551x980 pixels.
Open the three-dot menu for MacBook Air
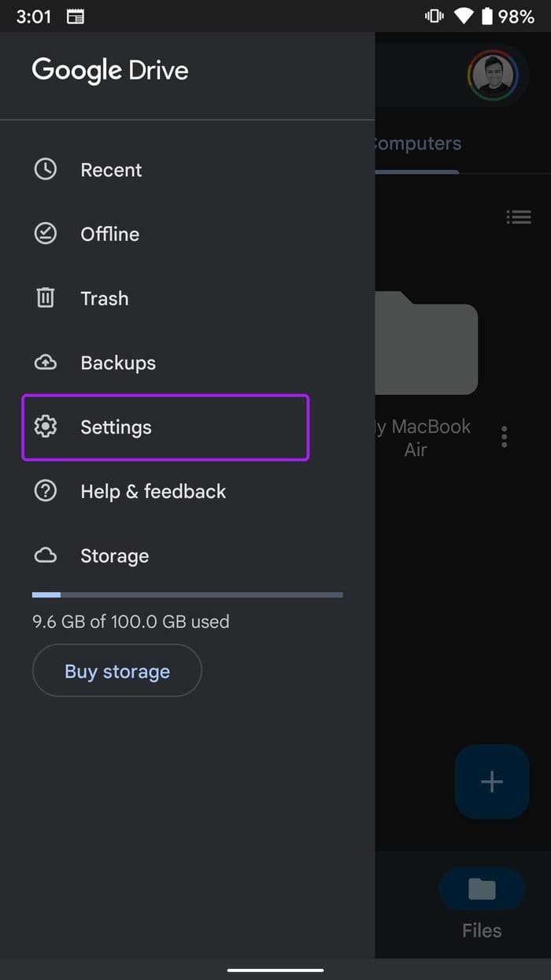(x=504, y=437)
